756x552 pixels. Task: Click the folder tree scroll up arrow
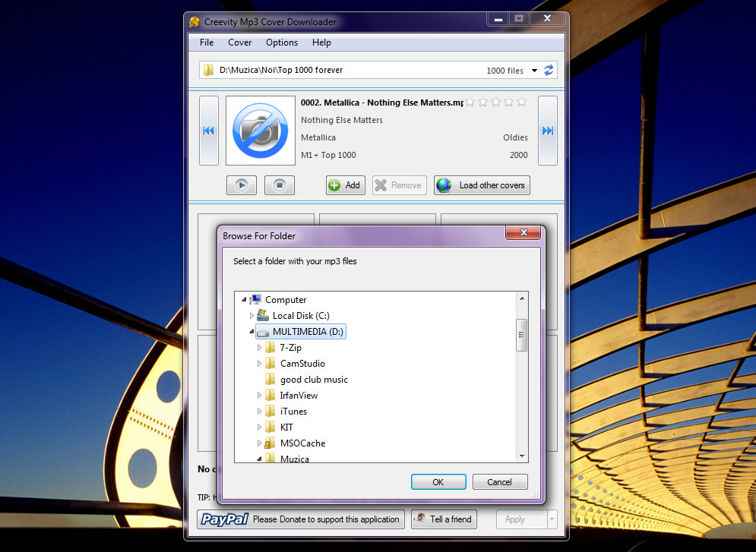[522, 298]
